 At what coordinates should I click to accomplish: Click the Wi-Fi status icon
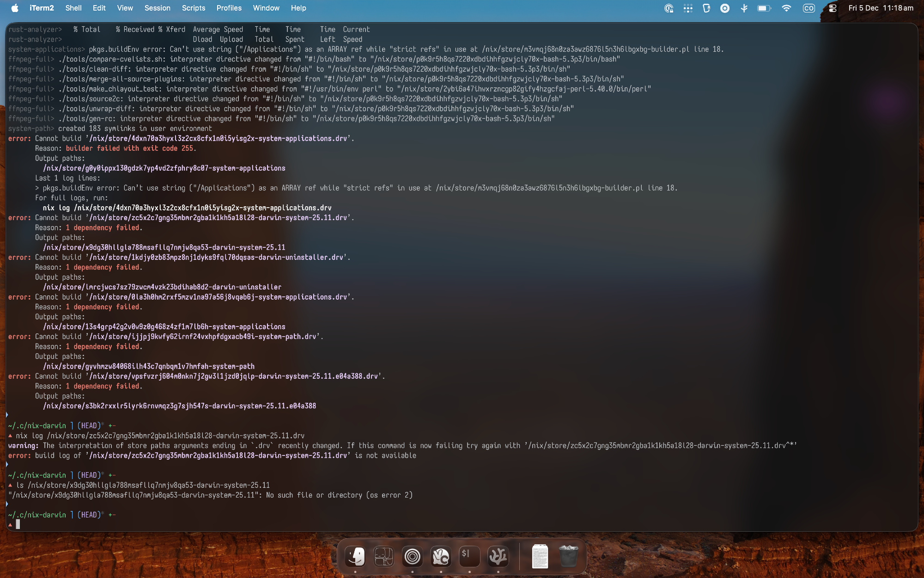tap(786, 8)
